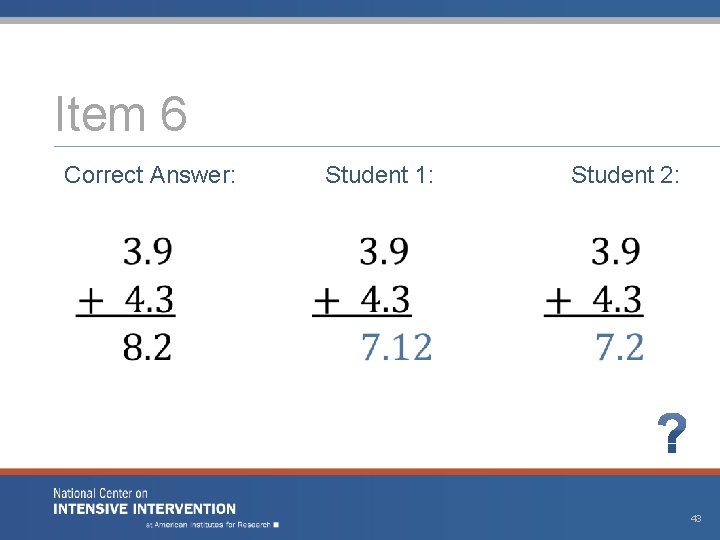The image size is (720, 540).
Task: Click the small white square after Research
Action: click(276, 525)
